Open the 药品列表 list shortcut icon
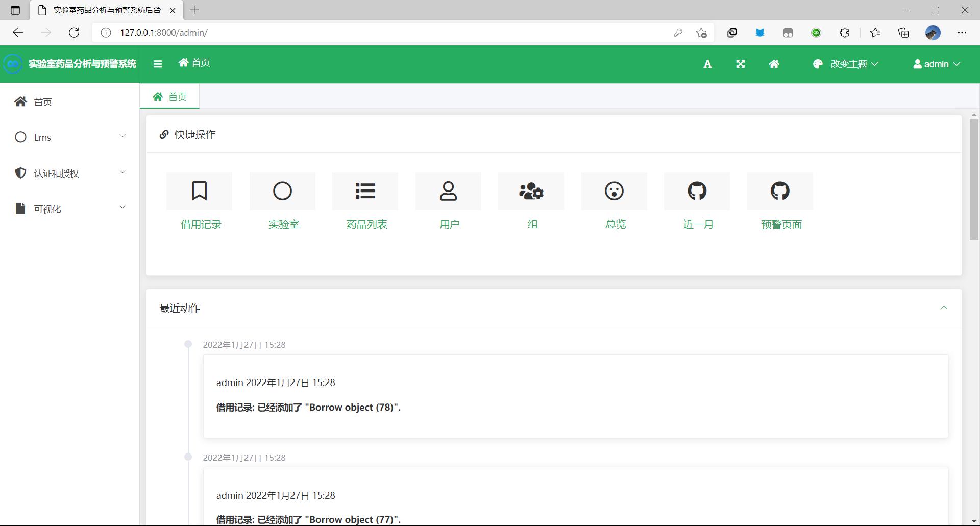This screenshot has height=526, width=980. click(365, 191)
